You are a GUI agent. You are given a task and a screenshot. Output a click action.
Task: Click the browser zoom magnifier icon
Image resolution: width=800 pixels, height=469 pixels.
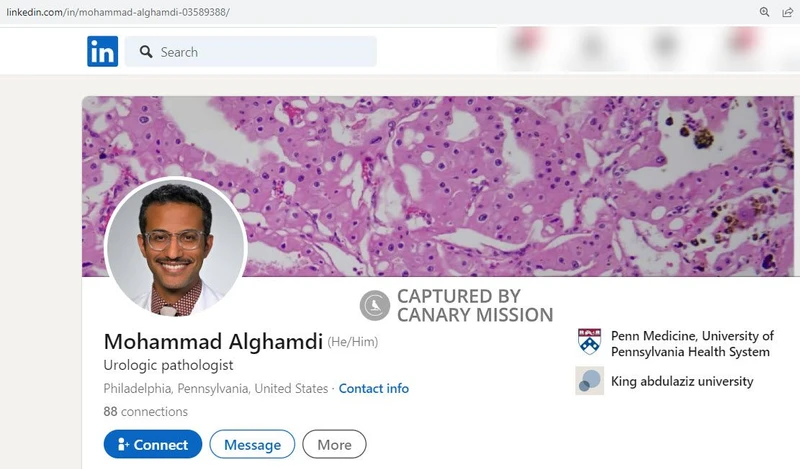coord(764,12)
